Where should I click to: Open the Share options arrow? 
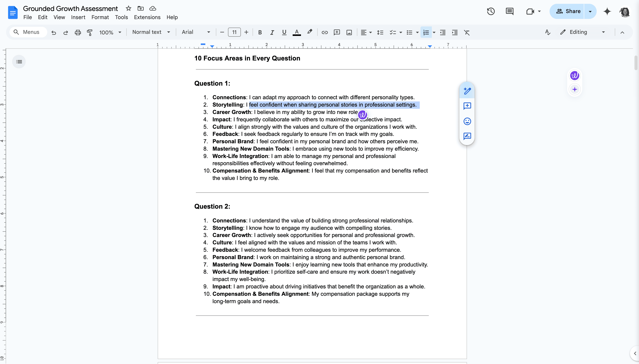[x=590, y=11]
